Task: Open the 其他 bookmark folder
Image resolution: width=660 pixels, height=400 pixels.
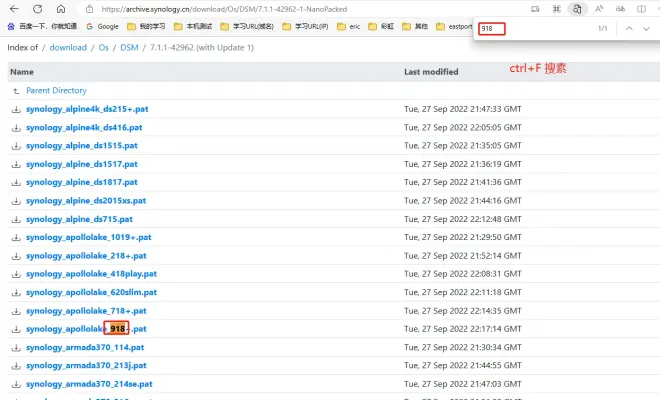Action: 415,26
